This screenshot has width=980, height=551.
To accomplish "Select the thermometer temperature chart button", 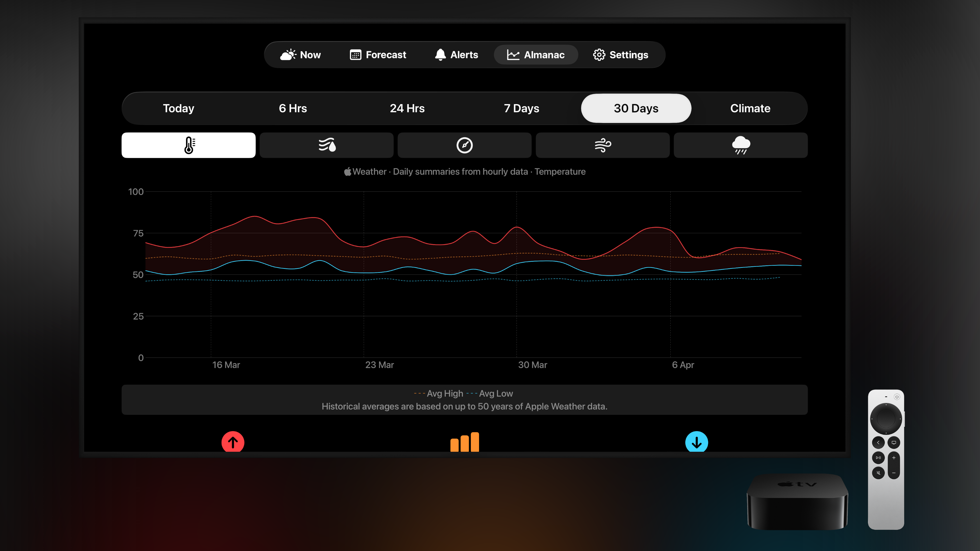I will (188, 145).
